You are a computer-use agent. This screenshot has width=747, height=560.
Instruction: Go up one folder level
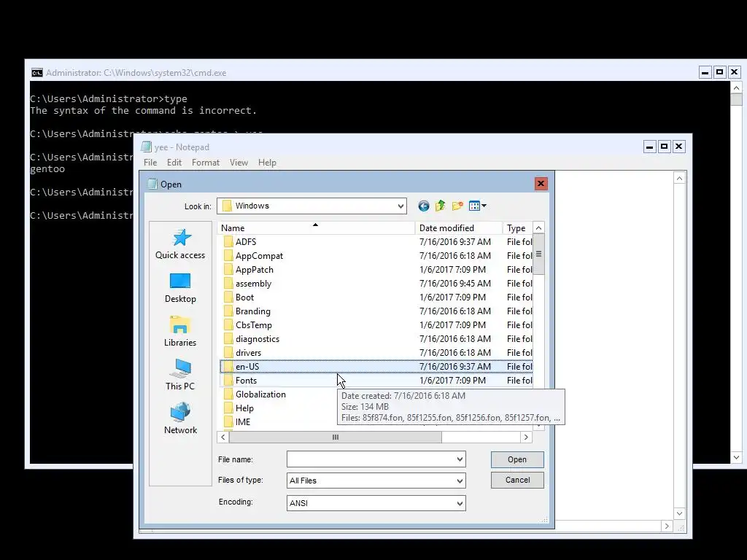(x=440, y=206)
